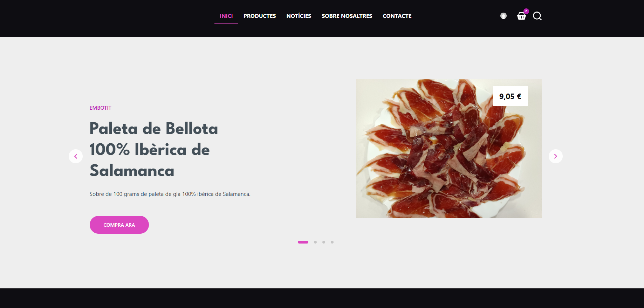Open Paleta de Bellota product title
This screenshot has width=644, height=308.
[x=153, y=150]
